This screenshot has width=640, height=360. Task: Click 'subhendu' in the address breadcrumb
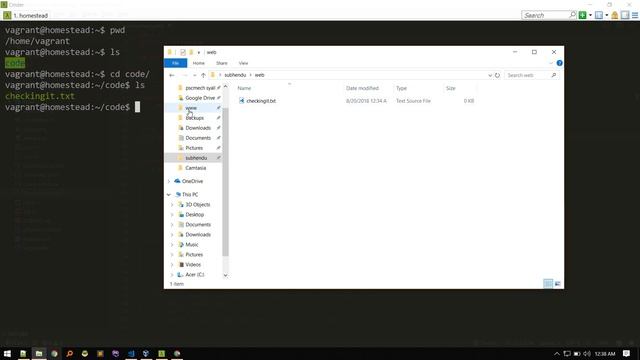[235, 75]
